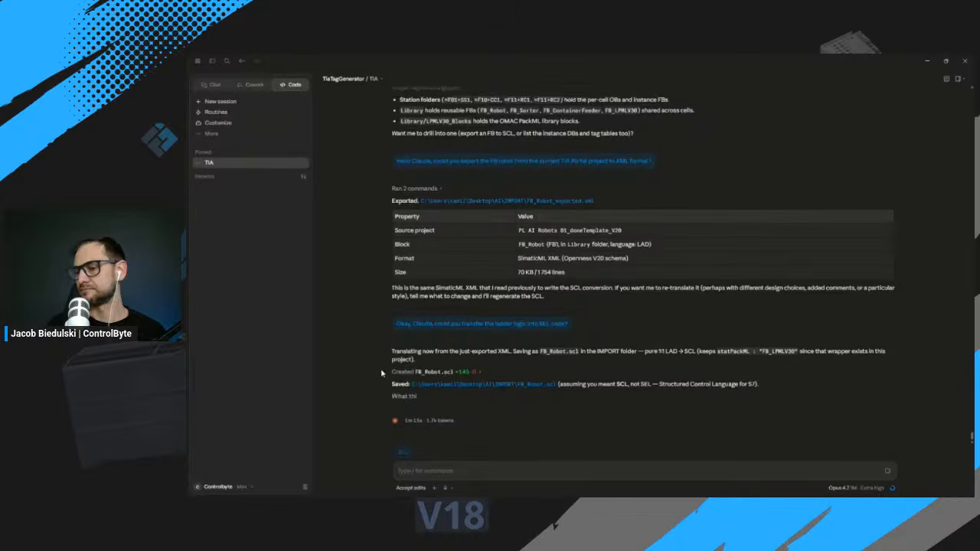Toggle the Accept edits mode

tap(410, 487)
